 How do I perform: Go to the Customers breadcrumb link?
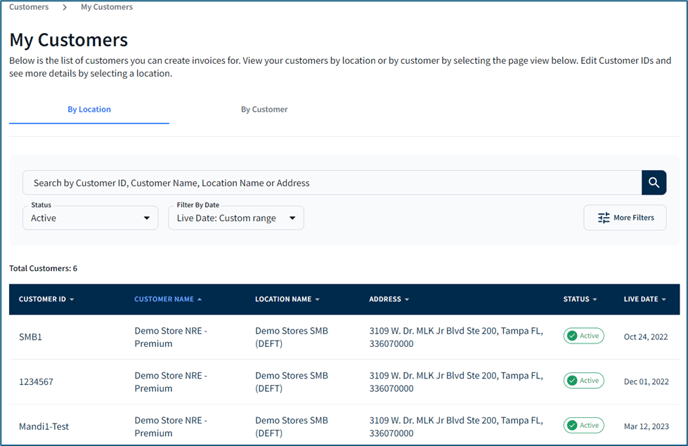[x=29, y=7]
